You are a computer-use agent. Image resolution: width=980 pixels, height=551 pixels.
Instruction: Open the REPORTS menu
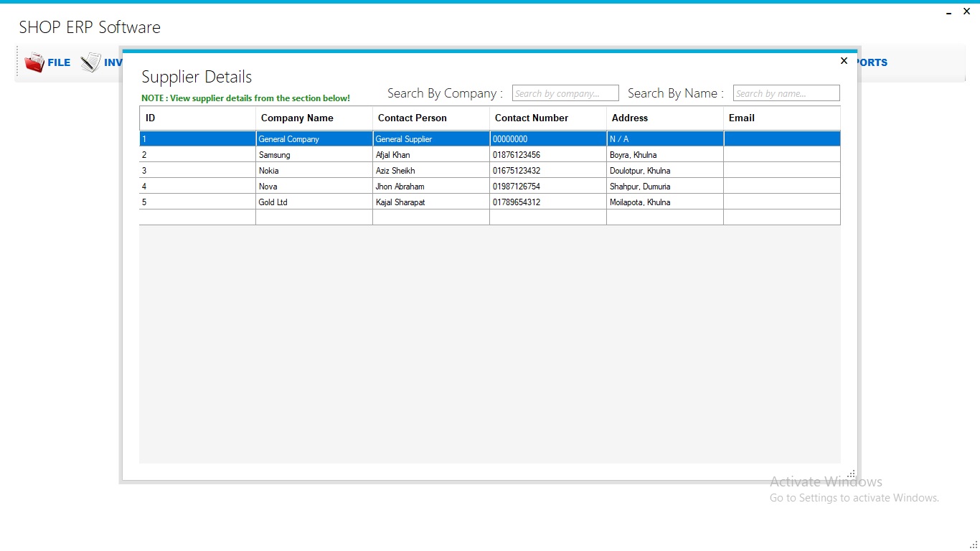(872, 62)
